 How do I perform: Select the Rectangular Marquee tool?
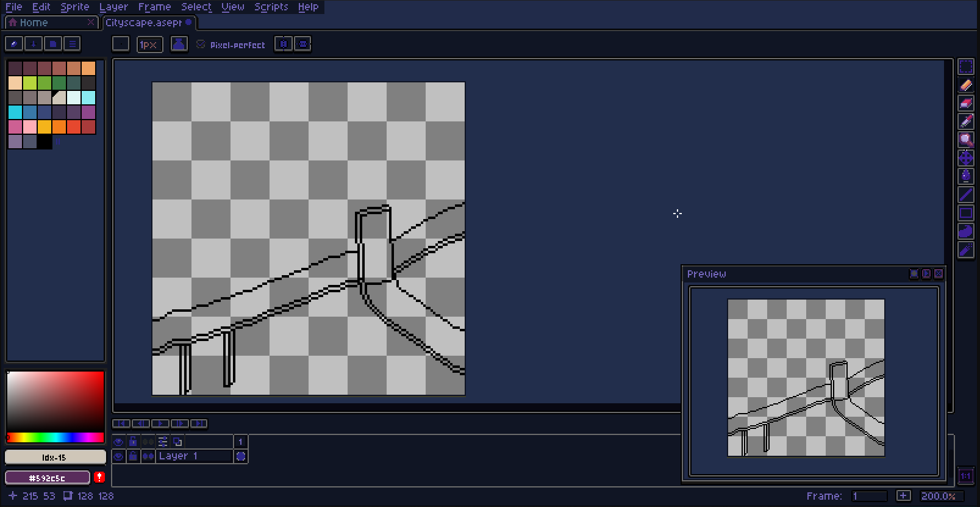966,67
